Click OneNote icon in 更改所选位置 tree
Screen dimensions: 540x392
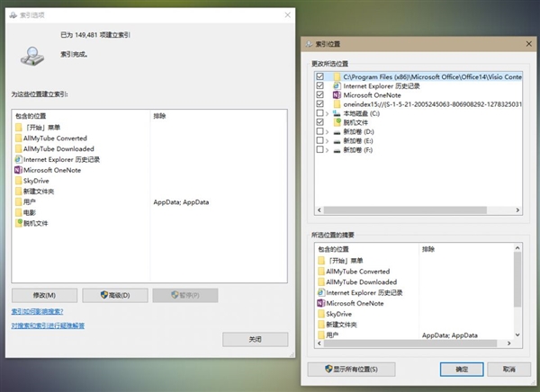[337, 95]
